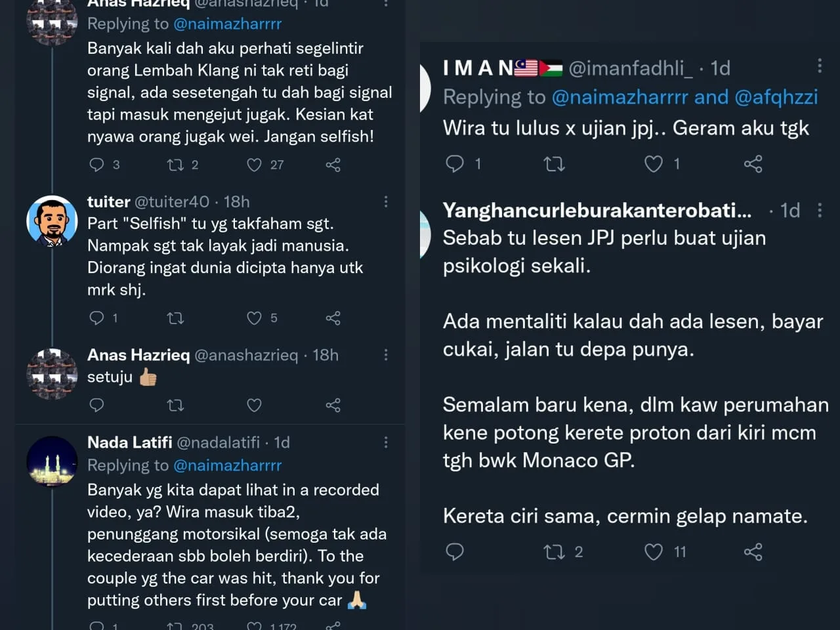Open tuiter's profile avatar
This screenshot has height=630, width=840.
coord(52,220)
